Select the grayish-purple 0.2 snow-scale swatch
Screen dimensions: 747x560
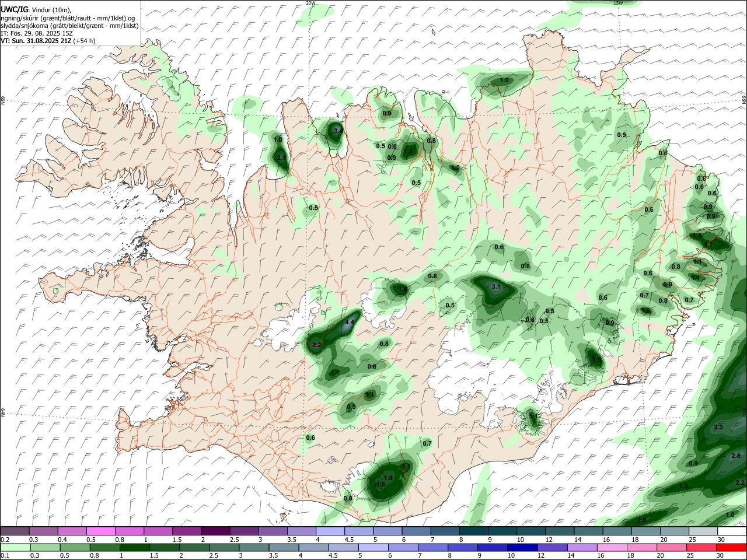tap(15, 531)
